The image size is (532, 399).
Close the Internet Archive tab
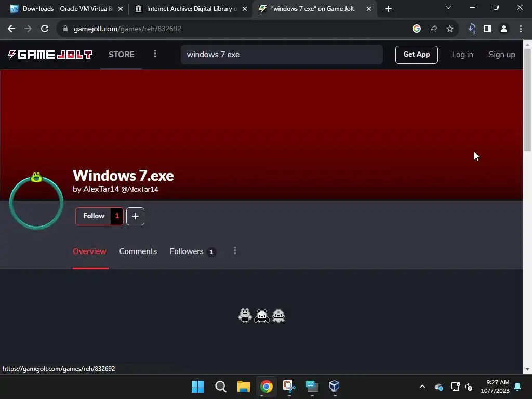245,9
